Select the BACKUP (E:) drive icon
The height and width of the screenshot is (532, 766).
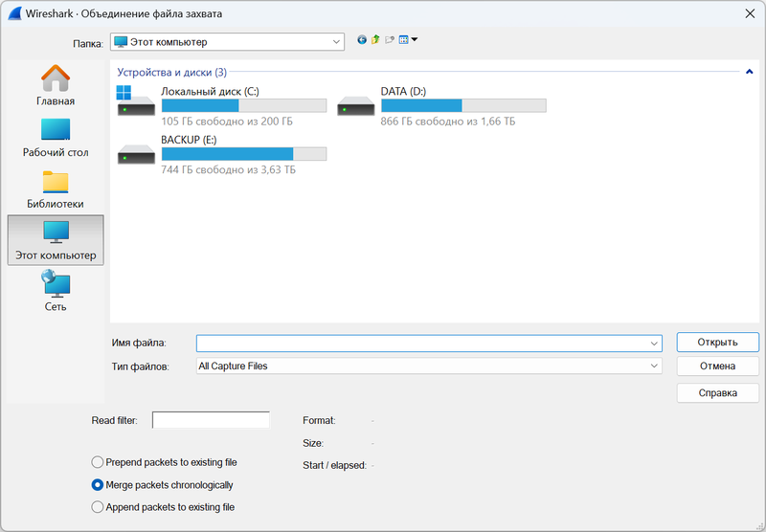pyautogui.click(x=136, y=154)
